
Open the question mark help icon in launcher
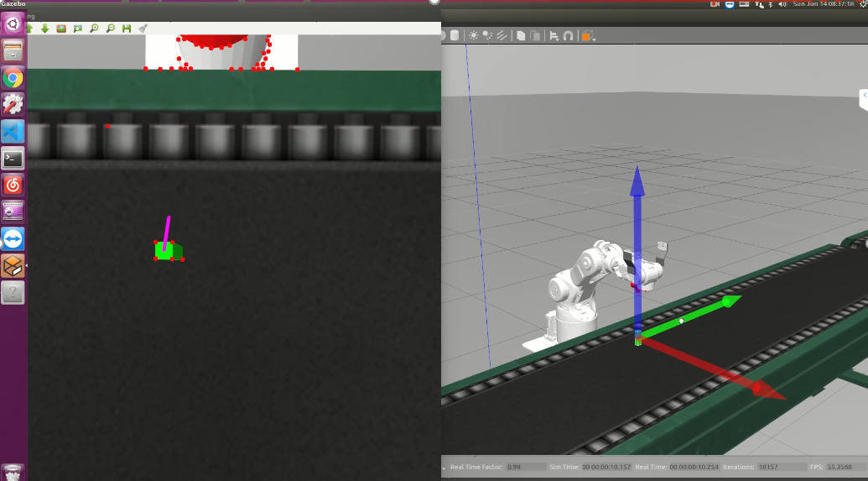tap(13, 293)
